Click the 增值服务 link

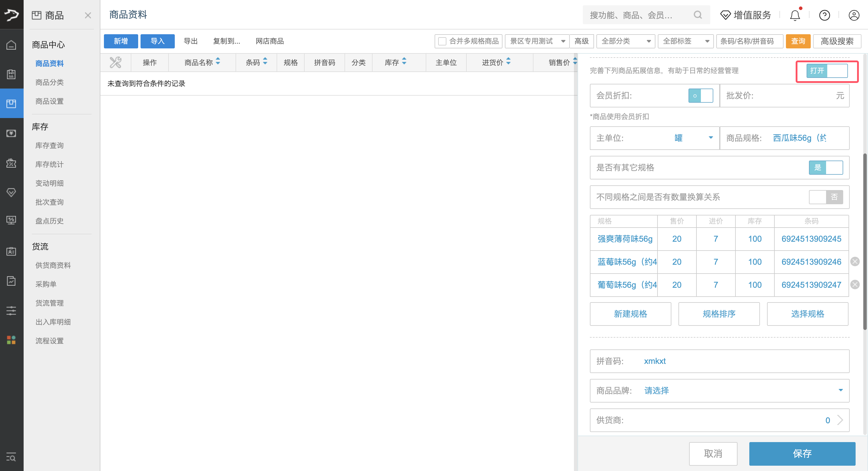(746, 16)
